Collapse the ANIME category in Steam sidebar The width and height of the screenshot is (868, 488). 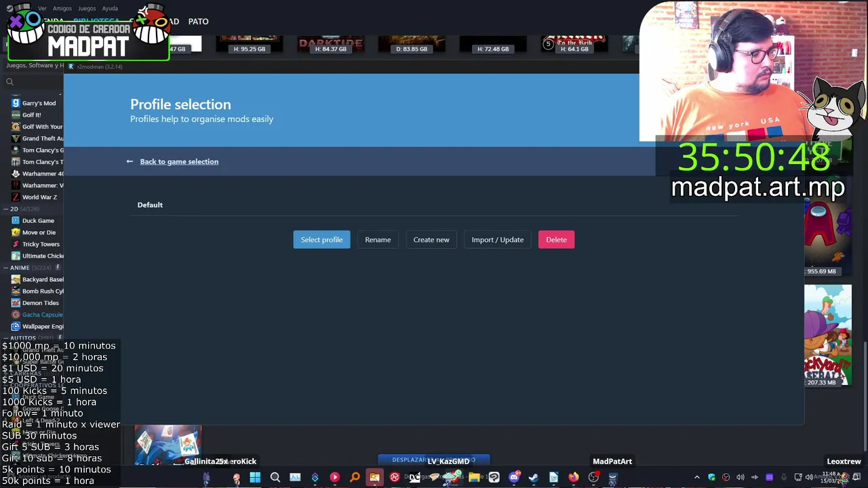pos(6,268)
